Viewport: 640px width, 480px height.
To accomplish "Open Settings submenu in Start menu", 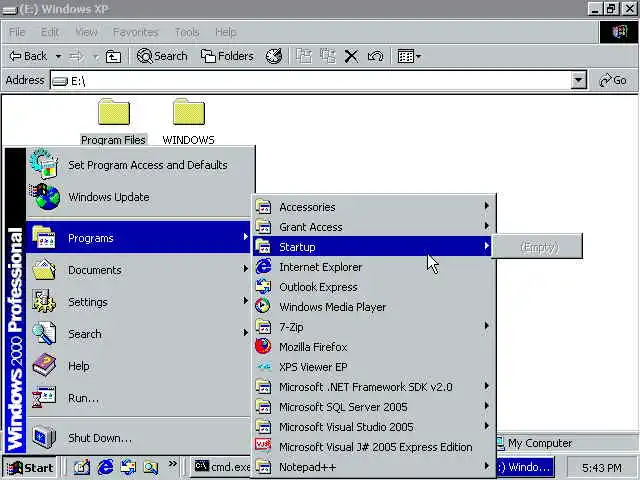I will pyautogui.click(x=139, y=302).
